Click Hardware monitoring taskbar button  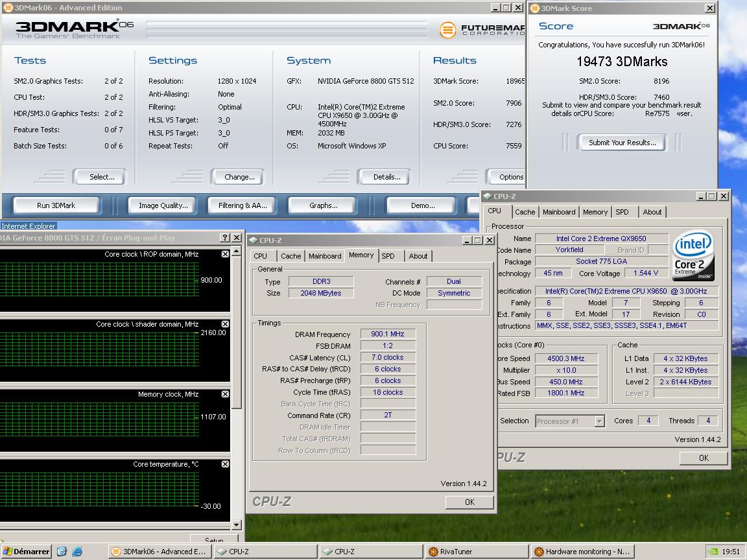582,552
